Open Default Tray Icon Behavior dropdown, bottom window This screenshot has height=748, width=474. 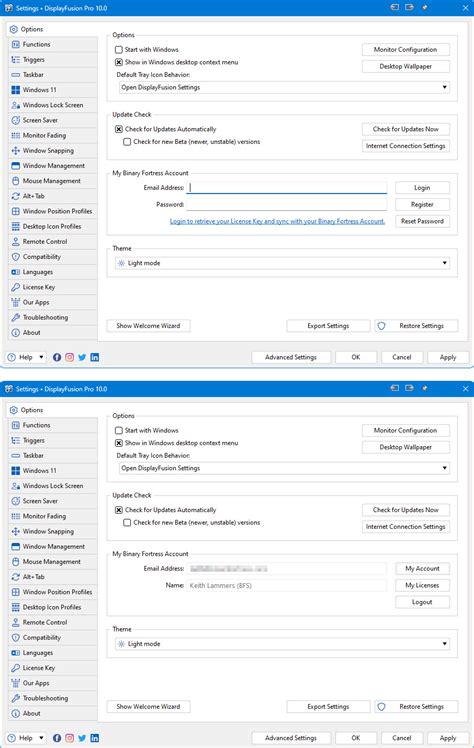pos(284,468)
